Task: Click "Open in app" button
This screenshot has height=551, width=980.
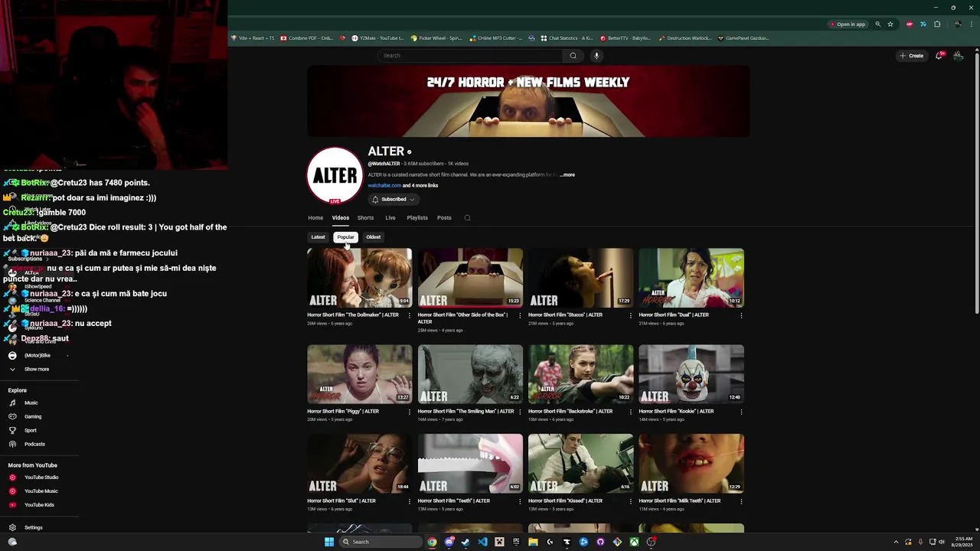Action: [848, 24]
